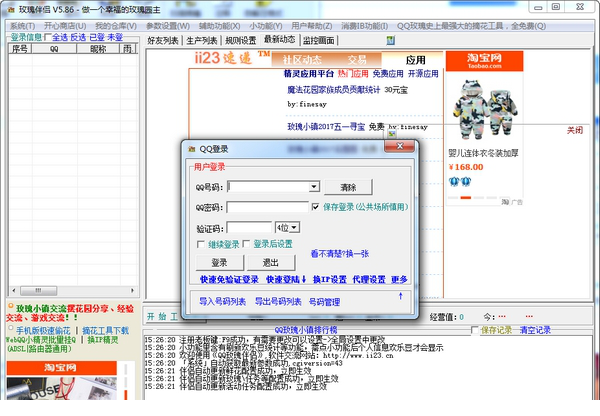Open the 热门应用 link

[x=353, y=73]
